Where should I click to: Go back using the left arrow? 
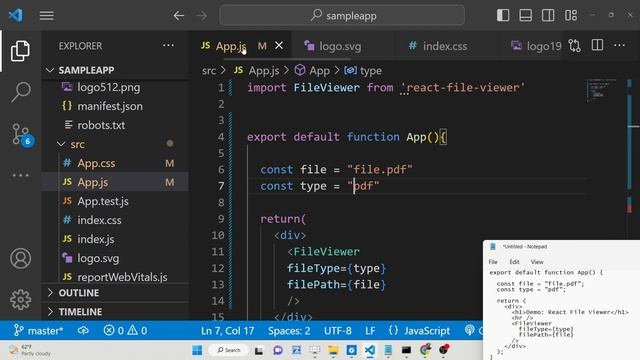[x=178, y=16]
